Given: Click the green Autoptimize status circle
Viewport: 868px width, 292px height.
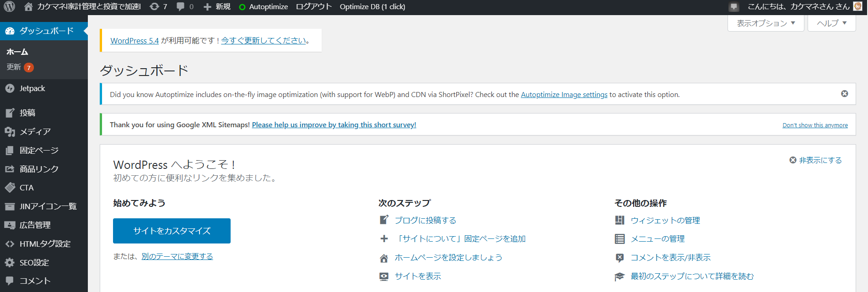Looking at the screenshot, I should [242, 7].
